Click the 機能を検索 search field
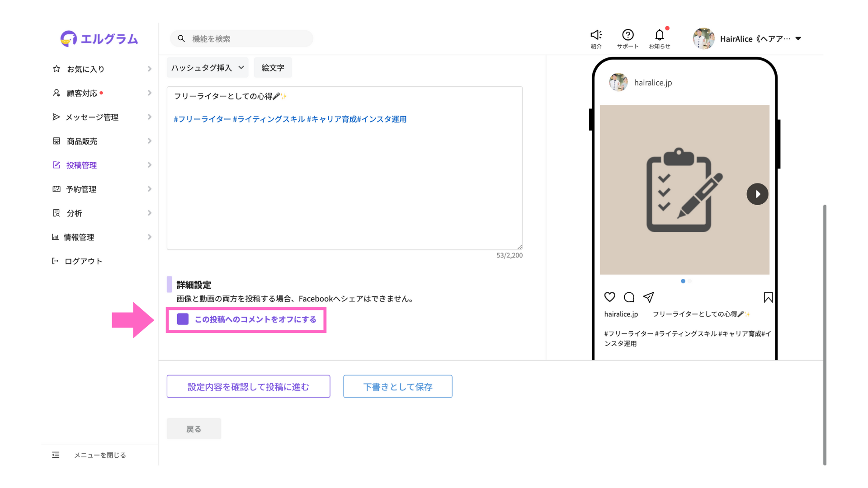The image size is (868, 488). [x=242, y=39]
